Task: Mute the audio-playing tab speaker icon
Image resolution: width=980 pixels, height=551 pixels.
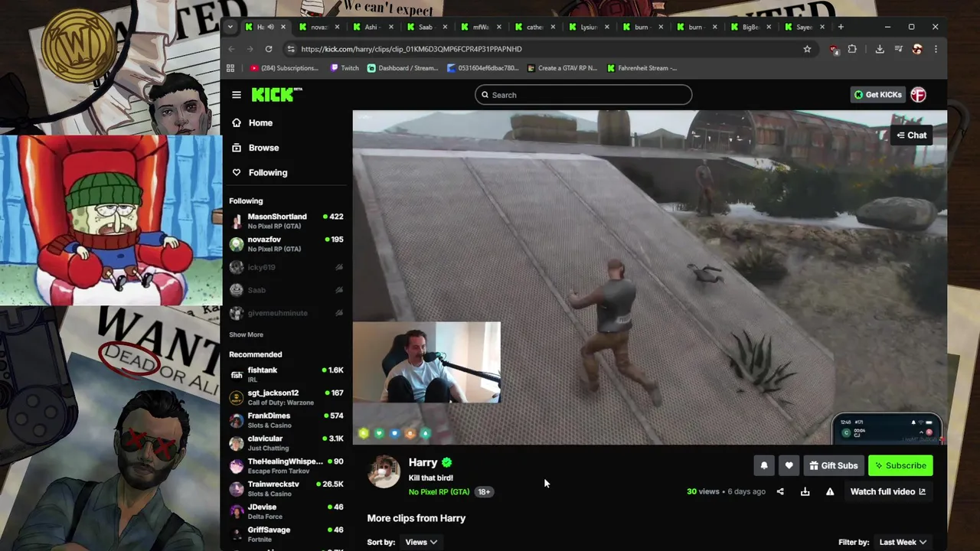Action: (270, 27)
